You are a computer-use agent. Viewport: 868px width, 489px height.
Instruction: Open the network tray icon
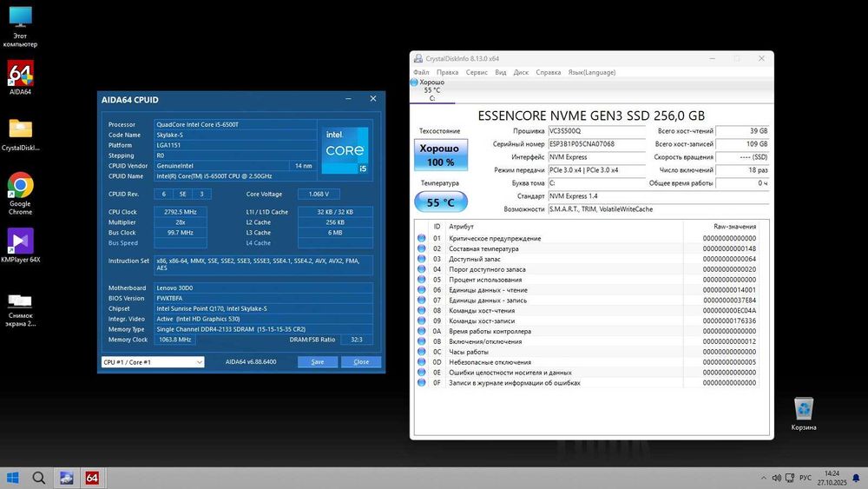[x=790, y=478]
